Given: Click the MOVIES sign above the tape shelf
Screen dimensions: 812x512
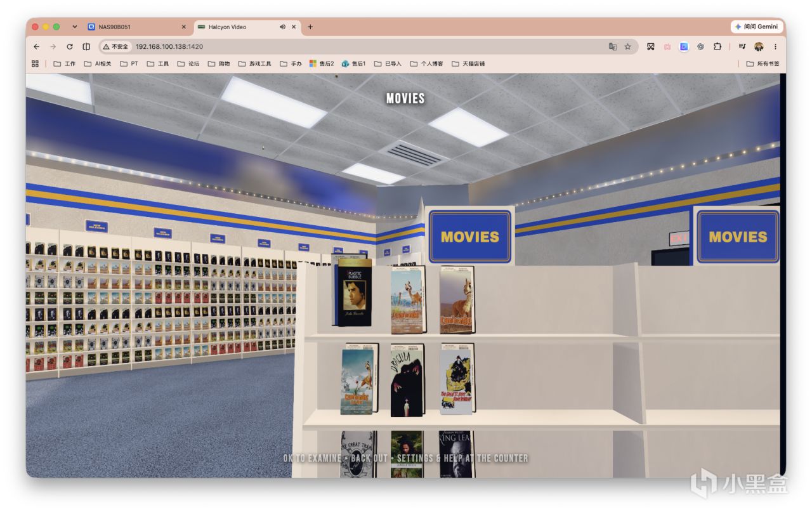Looking at the screenshot, I should 470,237.
